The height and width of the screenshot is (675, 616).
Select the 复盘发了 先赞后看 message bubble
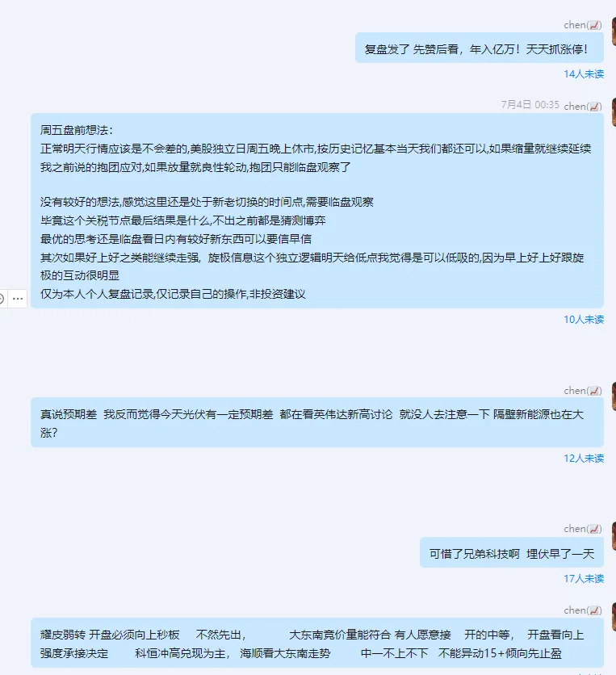pyautogui.click(x=479, y=48)
